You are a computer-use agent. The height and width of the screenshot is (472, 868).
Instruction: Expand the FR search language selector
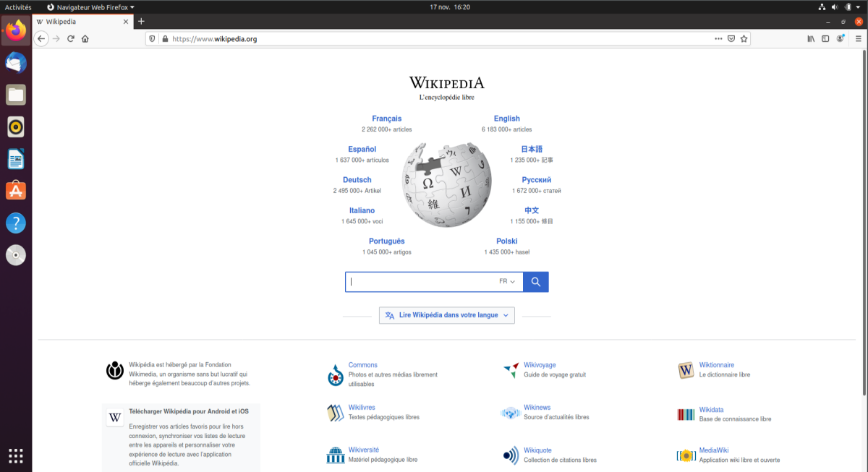[507, 282]
